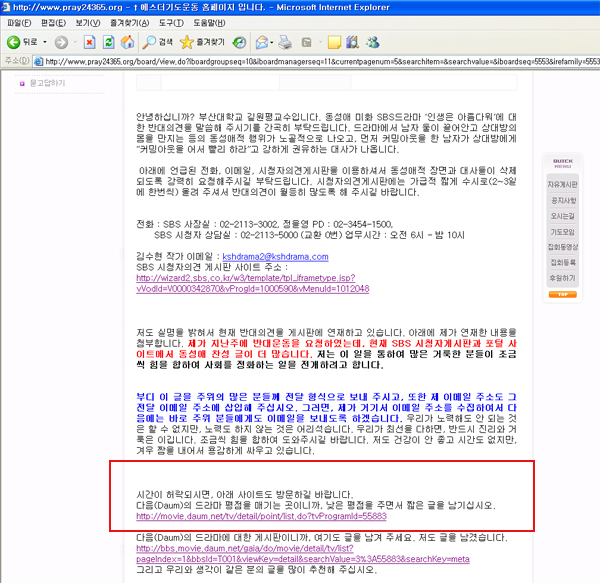Open the Mail toolbar icon

coord(261,43)
